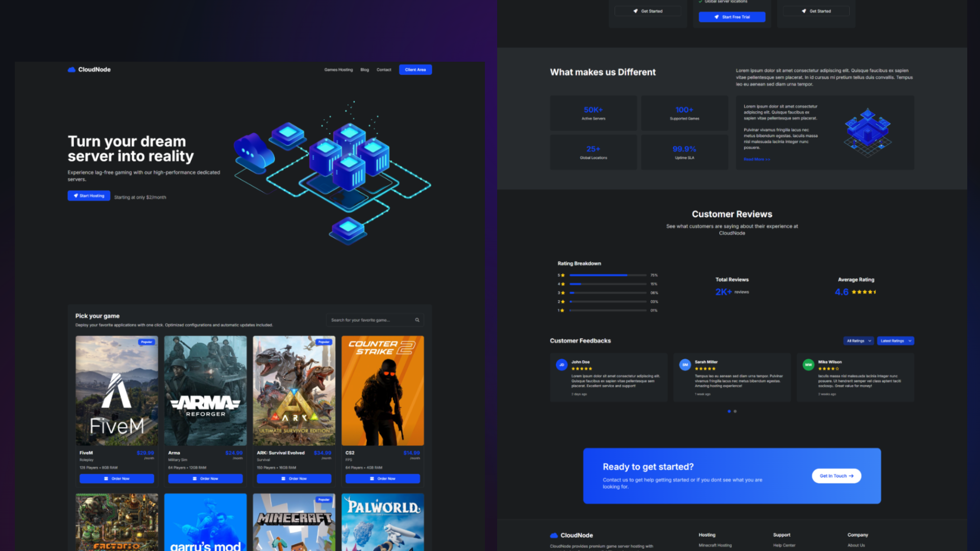Click the Help Center footer link
The height and width of the screenshot is (551, 980).
click(784, 545)
